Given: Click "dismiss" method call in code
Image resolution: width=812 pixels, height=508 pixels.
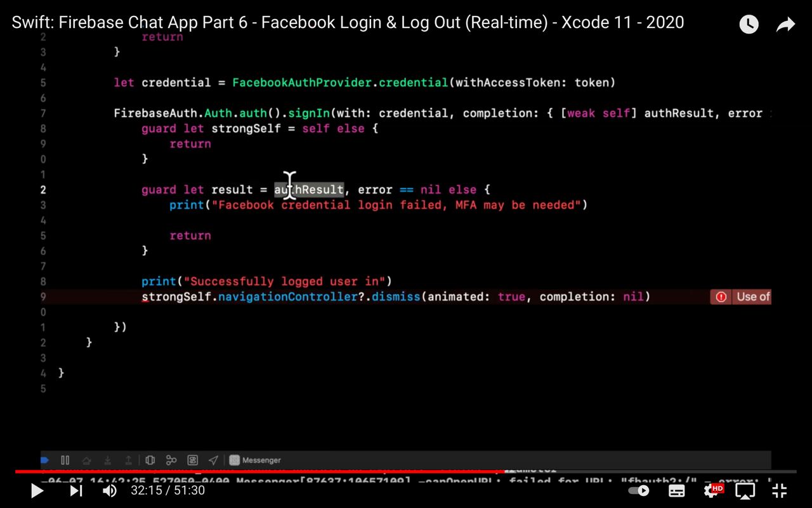Looking at the screenshot, I should tap(396, 297).
